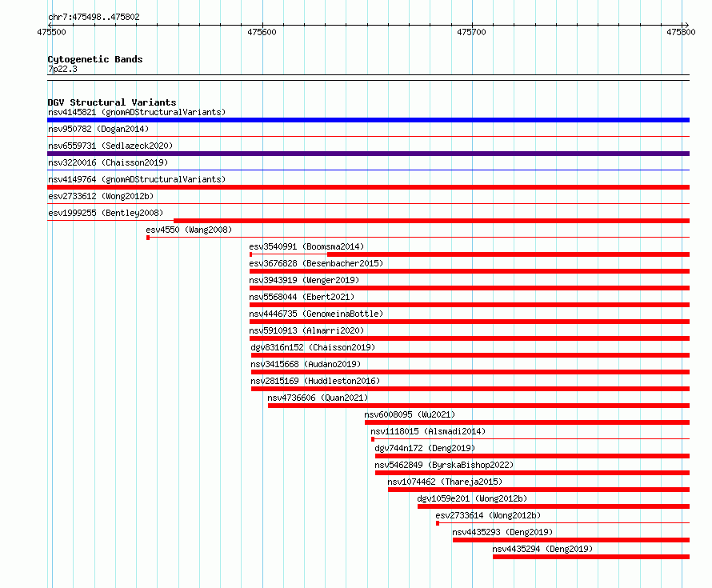Click the nsv1118015 start marker square

[373, 439]
